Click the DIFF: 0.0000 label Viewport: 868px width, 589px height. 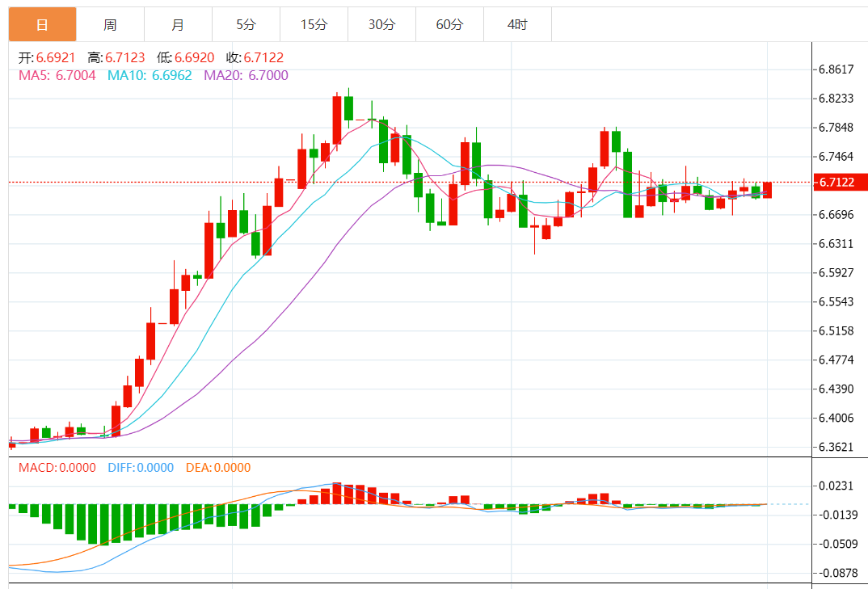click(141, 468)
